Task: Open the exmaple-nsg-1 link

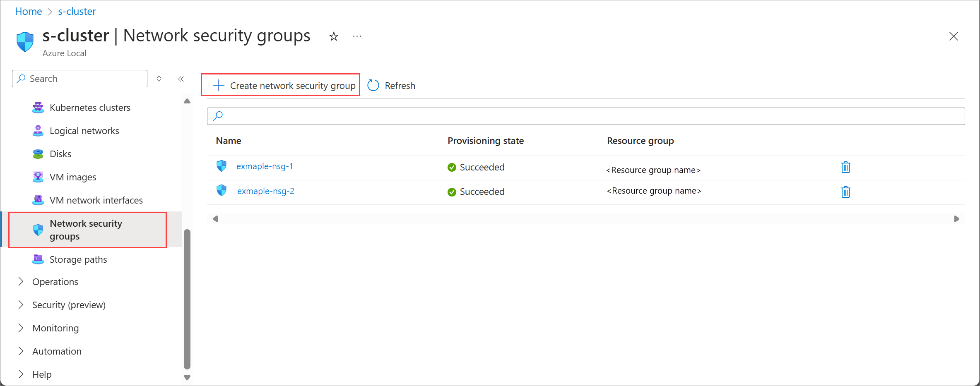Action: [x=265, y=166]
